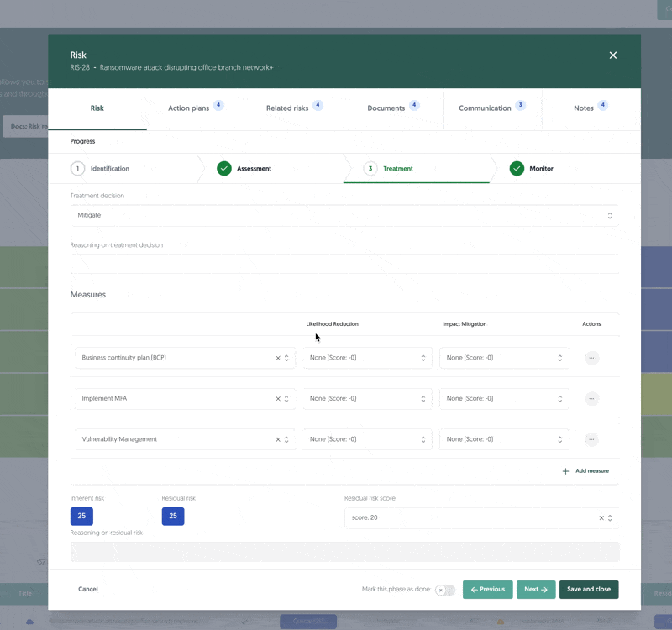Open the Documents tab
The width and height of the screenshot is (672, 630).
386,108
